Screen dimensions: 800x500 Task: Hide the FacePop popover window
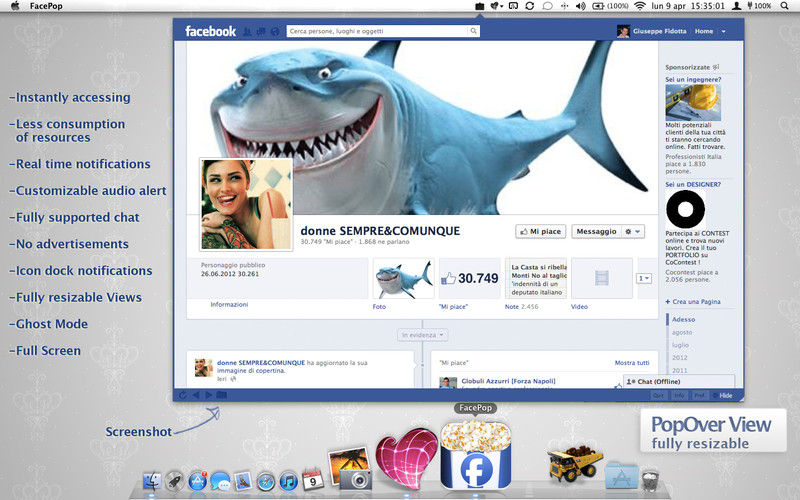[726, 395]
